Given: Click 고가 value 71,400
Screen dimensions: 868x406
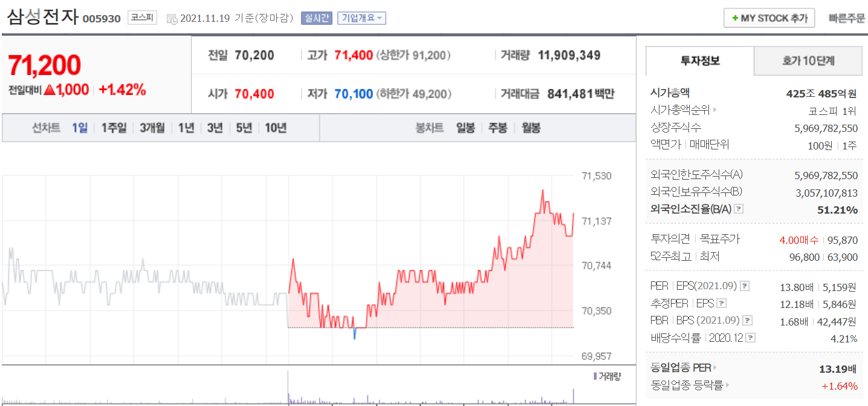Looking at the screenshot, I should [354, 56].
